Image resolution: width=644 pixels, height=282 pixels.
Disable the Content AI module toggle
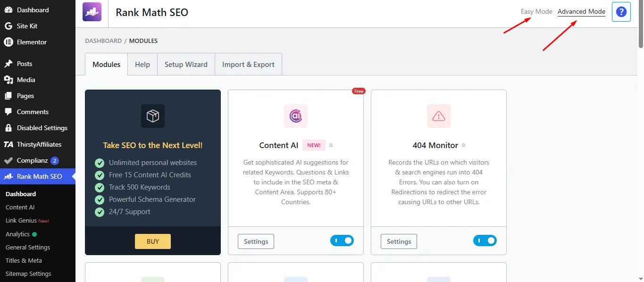(342, 241)
